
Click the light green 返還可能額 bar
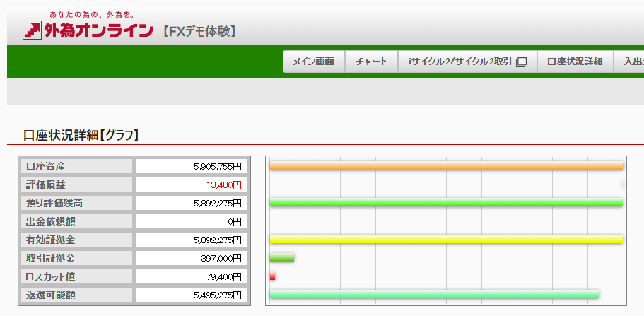click(x=433, y=294)
